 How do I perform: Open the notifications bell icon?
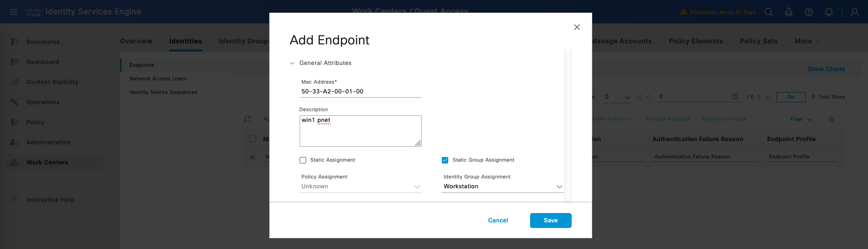click(829, 12)
